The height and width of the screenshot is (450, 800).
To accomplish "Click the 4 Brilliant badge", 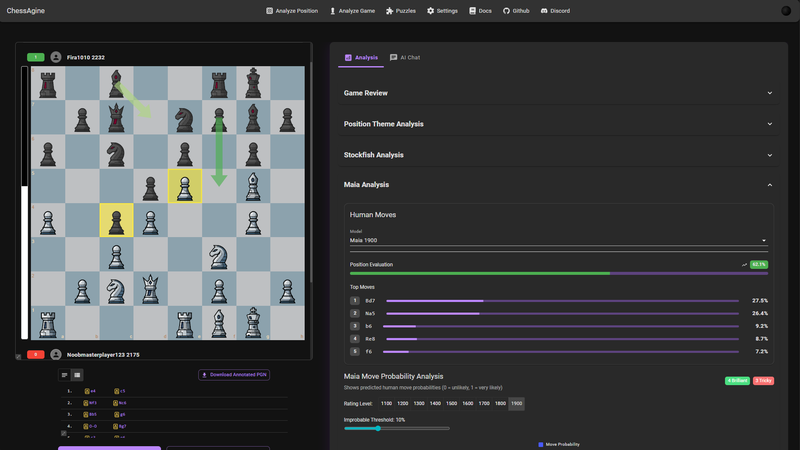I will click(737, 381).
